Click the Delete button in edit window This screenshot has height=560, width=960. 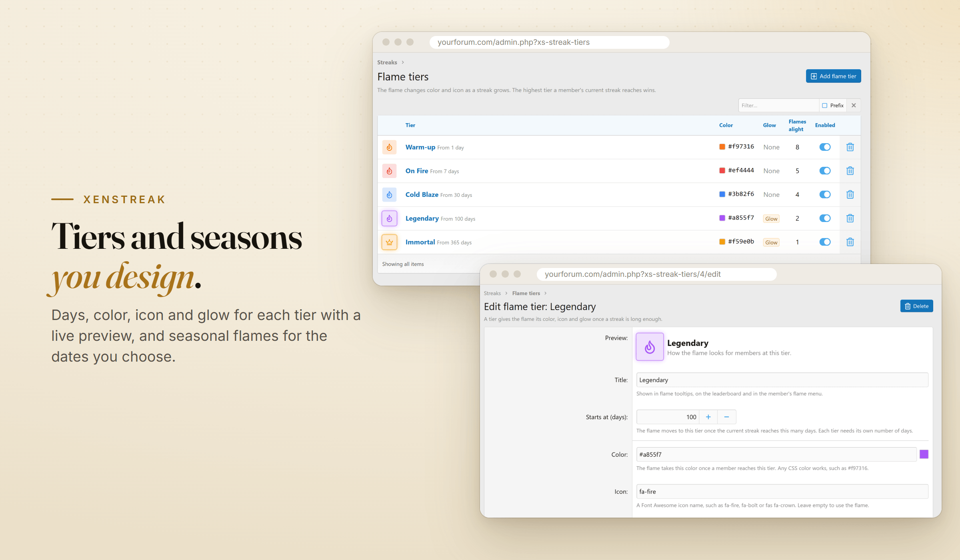pyautogui.click(x=916, y=306)
